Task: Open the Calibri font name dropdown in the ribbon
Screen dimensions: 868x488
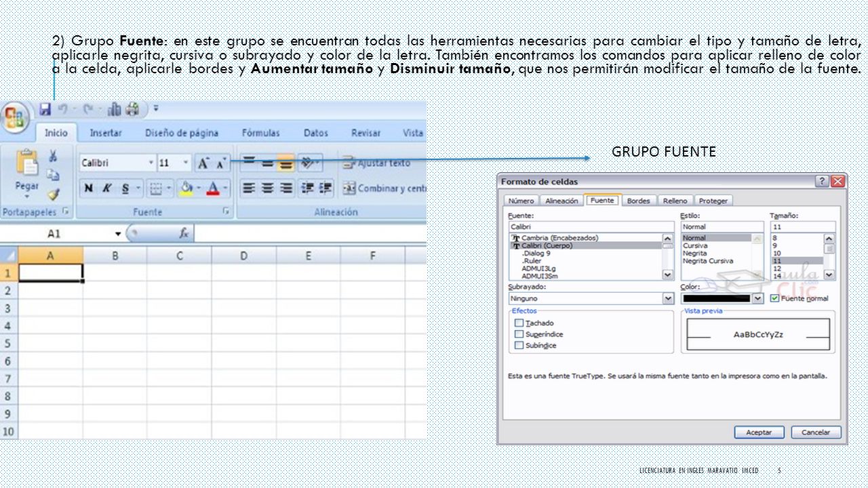Action: [x=151, y=163]
